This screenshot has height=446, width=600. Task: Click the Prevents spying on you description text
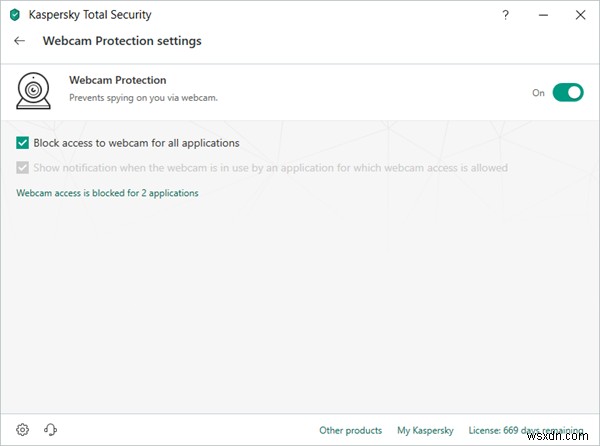143,98
